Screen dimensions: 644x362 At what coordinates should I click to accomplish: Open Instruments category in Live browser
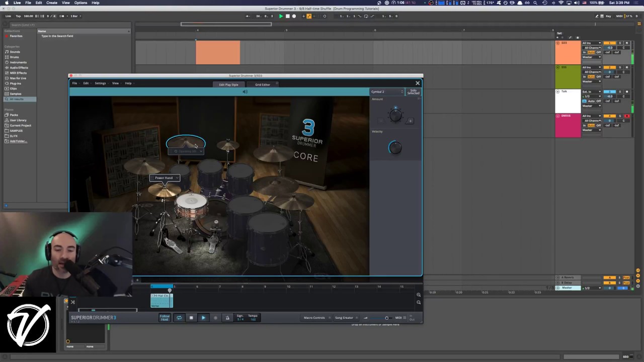(x=18, y=62)
